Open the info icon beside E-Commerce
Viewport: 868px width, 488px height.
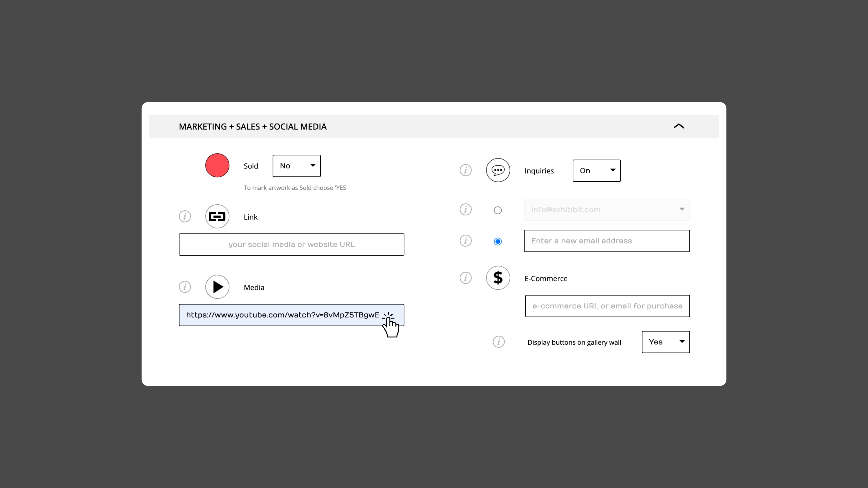[x=465, y=278]
